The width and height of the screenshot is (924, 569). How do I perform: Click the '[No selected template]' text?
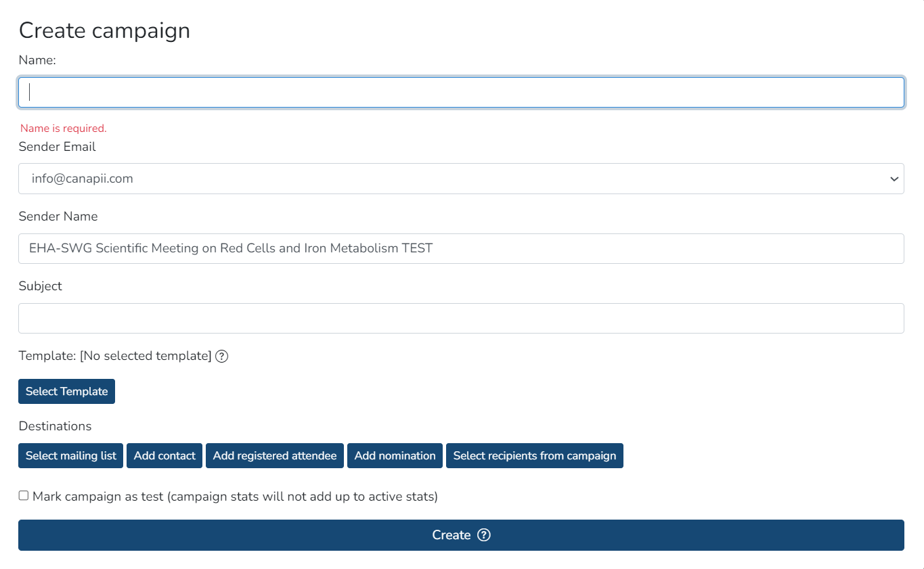coord(146,356)
